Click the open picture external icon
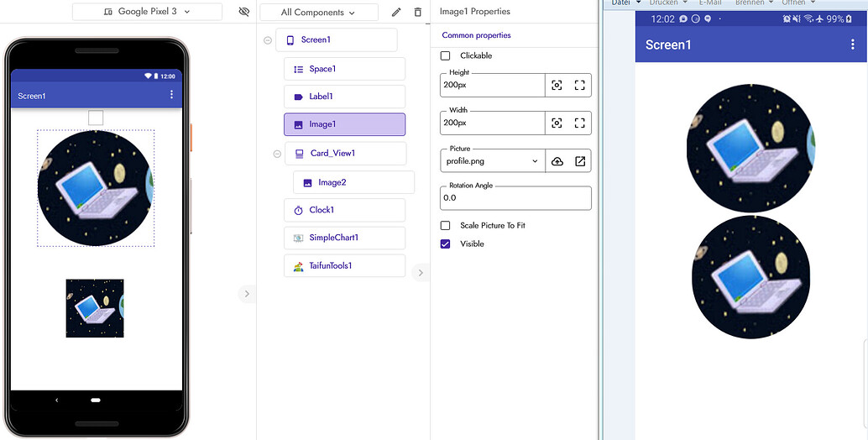868x440 pixels. click(580, 161)
